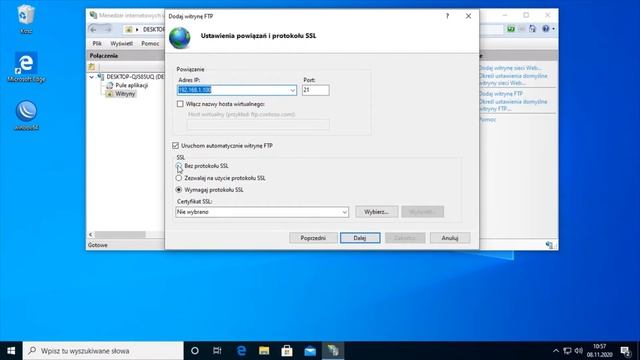Open the Plik menu

[x=97, y=43]
